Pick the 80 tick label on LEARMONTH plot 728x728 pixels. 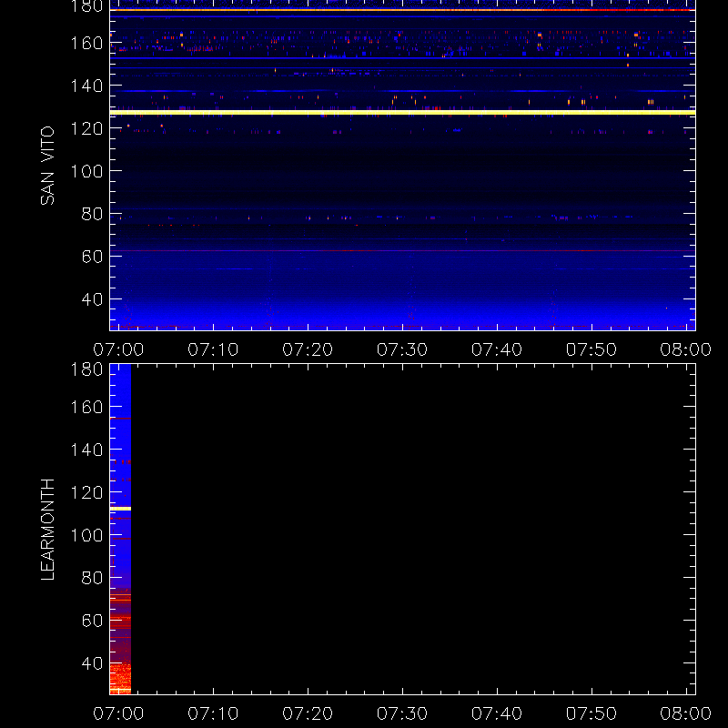(92, 578)
